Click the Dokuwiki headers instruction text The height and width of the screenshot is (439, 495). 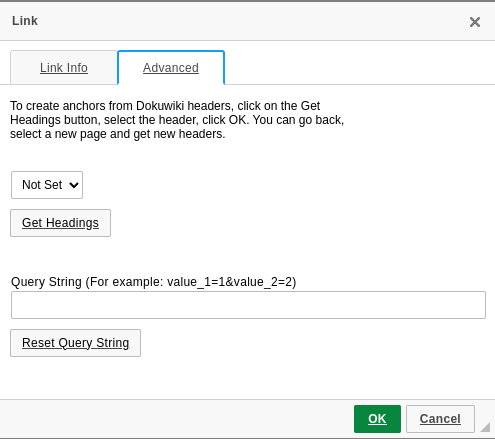click(x=177, y=120)
